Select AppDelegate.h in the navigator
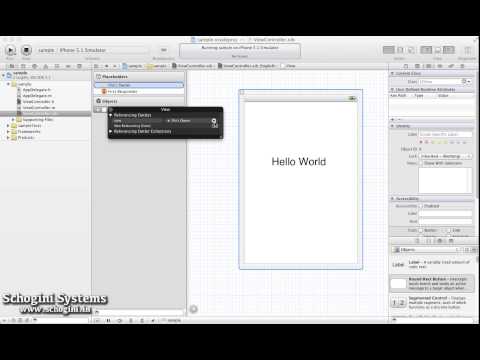The height and width of the screenshot is (360, 480). pyautogui.click(x=37, y=90)
